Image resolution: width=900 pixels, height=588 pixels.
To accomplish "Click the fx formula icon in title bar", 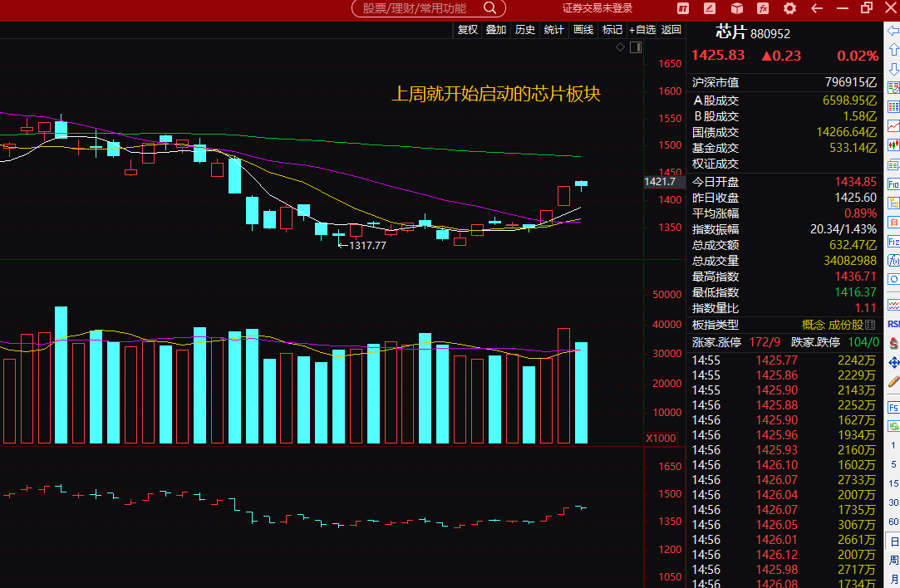I will (763, 8).
